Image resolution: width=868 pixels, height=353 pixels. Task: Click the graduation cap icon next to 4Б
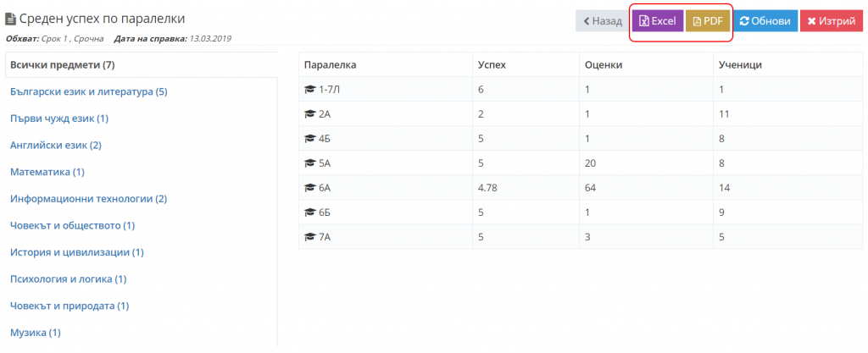click(309, 138)
